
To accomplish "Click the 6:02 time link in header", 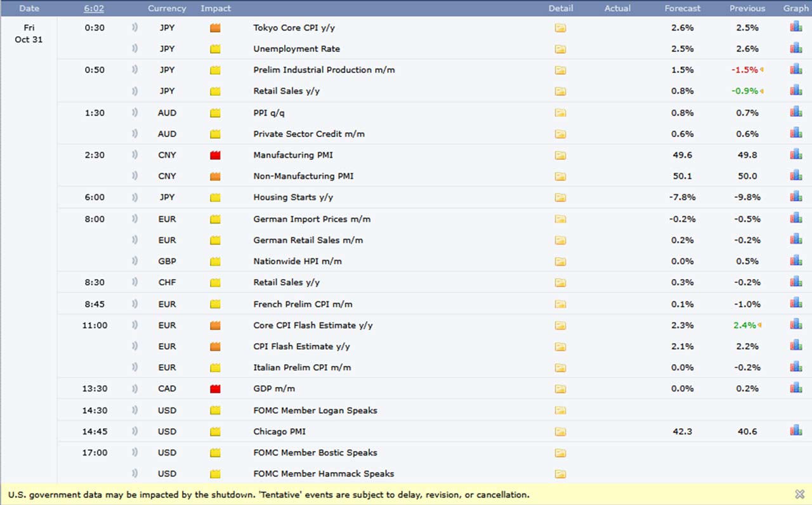I will 95,8.
